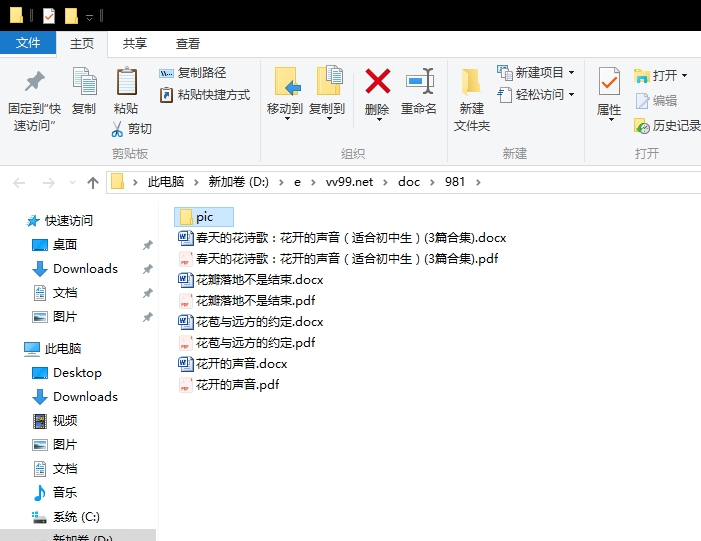Select 花苞与远方的约定.docx
This screenshot has width=701, height=541.
(x=251, y=321)
